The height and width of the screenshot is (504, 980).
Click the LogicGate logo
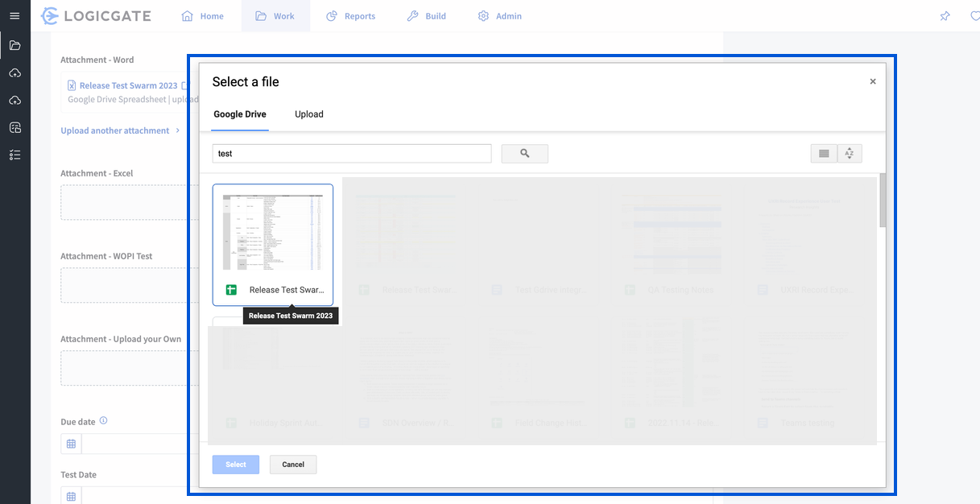[96, 16]
